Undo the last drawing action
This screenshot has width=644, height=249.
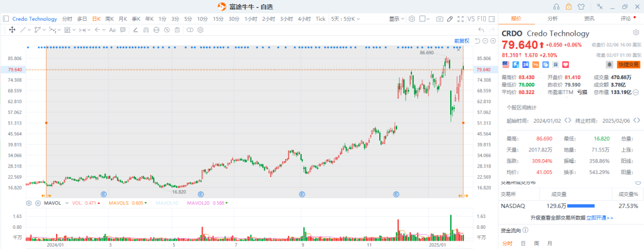[481, 30]
